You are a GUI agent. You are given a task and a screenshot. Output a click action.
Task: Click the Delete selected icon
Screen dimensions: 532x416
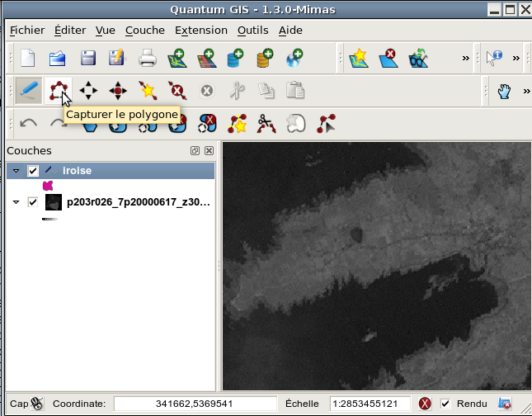pyautogui.click(x=207, y=91)
